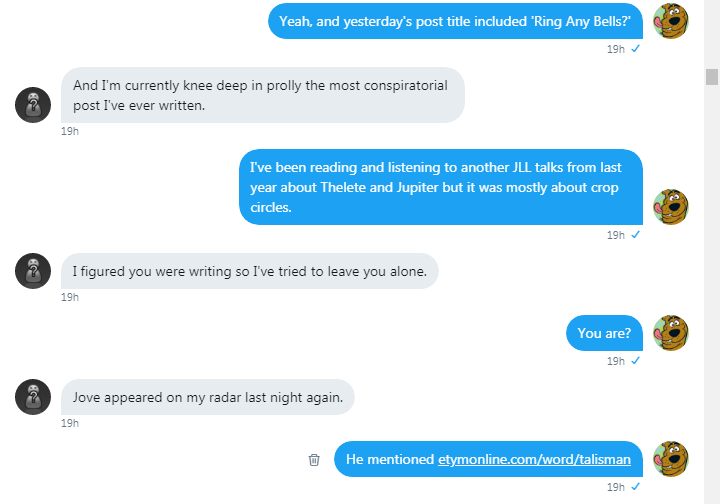Viewport: 720px width, 504px height.
Task: Click the avatar beside the 'Jove appeared' message
Action: [x=33, y=397]
